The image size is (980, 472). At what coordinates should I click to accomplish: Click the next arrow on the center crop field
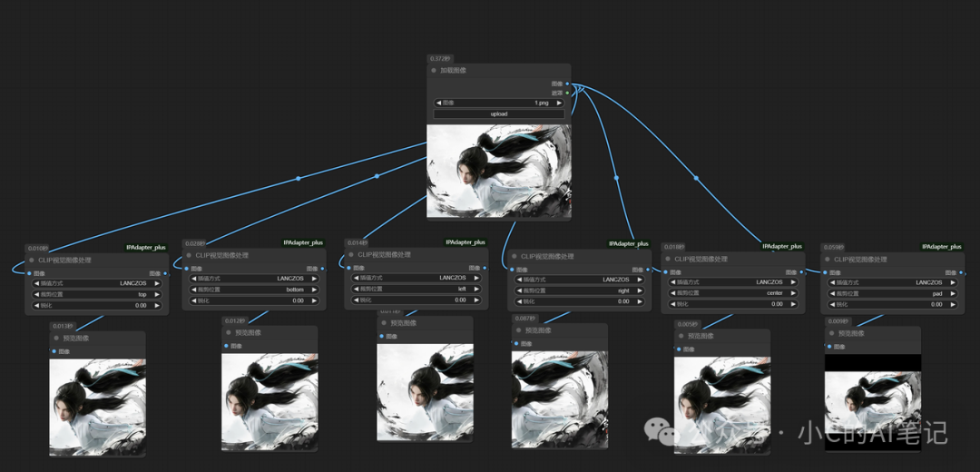[x=793, y=293]
